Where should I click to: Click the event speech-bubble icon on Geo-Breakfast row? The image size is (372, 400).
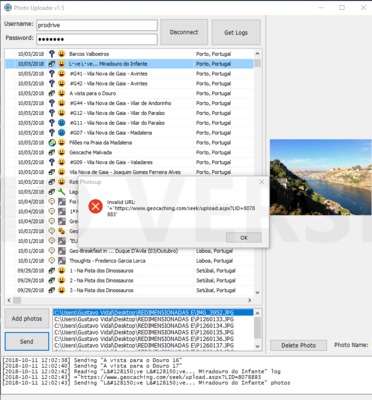tap(52, 251)
